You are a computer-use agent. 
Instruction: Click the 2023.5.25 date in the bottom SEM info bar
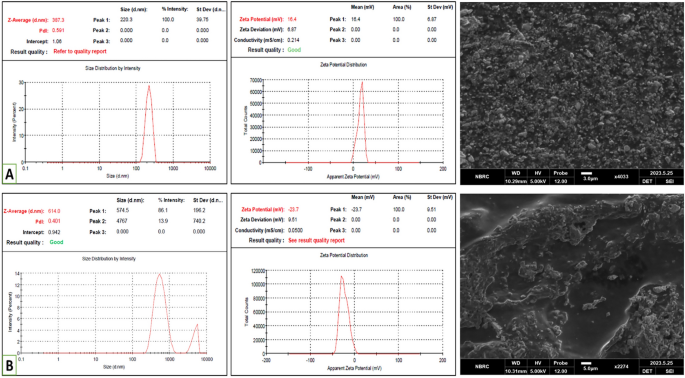tap(661, 363)
